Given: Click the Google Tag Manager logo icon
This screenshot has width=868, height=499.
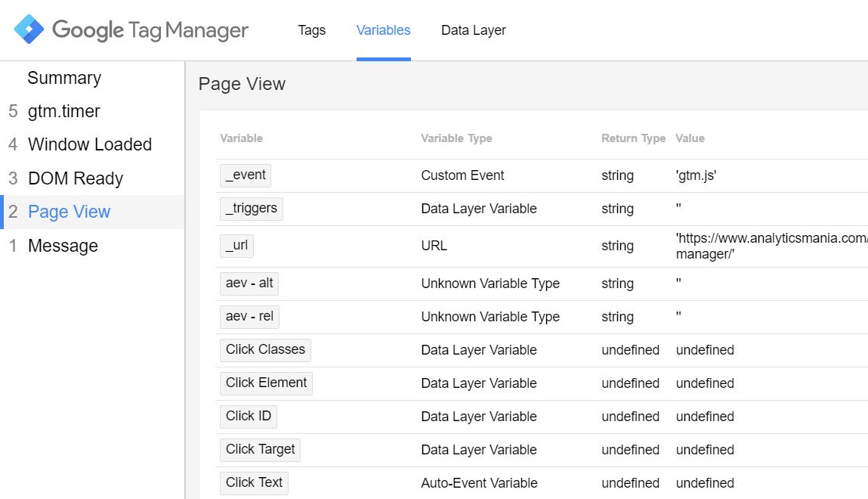Looking at the screenshot, I should (x=29, y=30).
